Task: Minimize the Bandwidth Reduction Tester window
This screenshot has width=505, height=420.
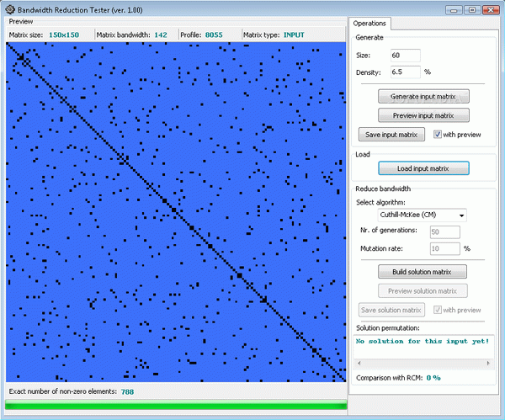Action: pos(454,10)
